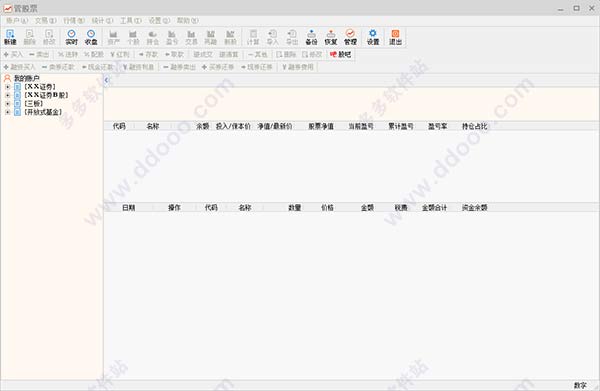Viewport: 600px width, 391px height.
Task: Click the 退出 exit icon
Action: pos(395,37)
